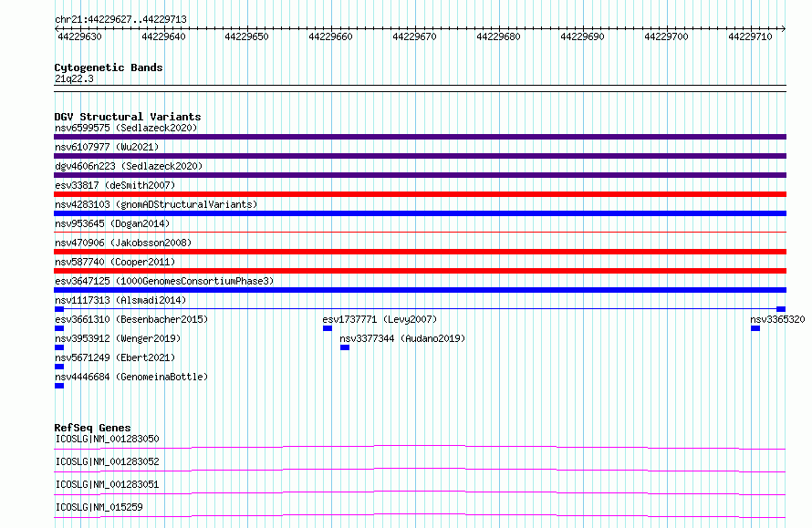
Task: Click ruler coordinate 44229710
Action: coord(750,36)
